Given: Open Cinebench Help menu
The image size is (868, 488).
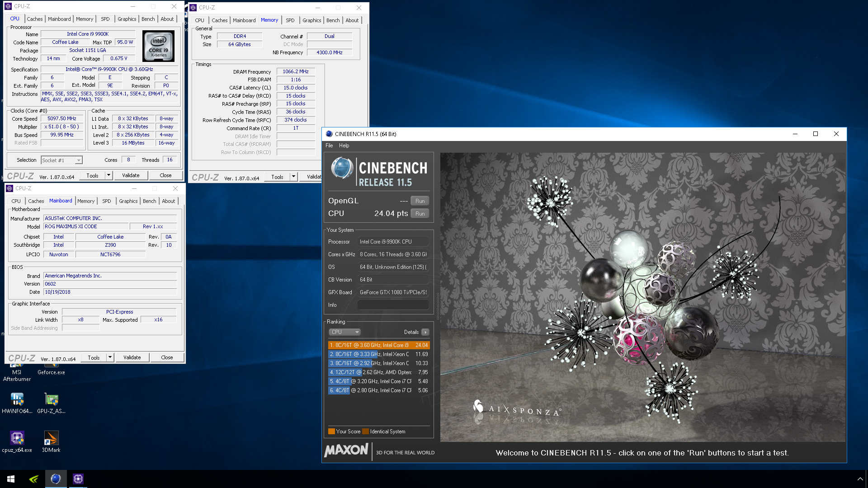Looking at the screenshot, I should [344, 145].
